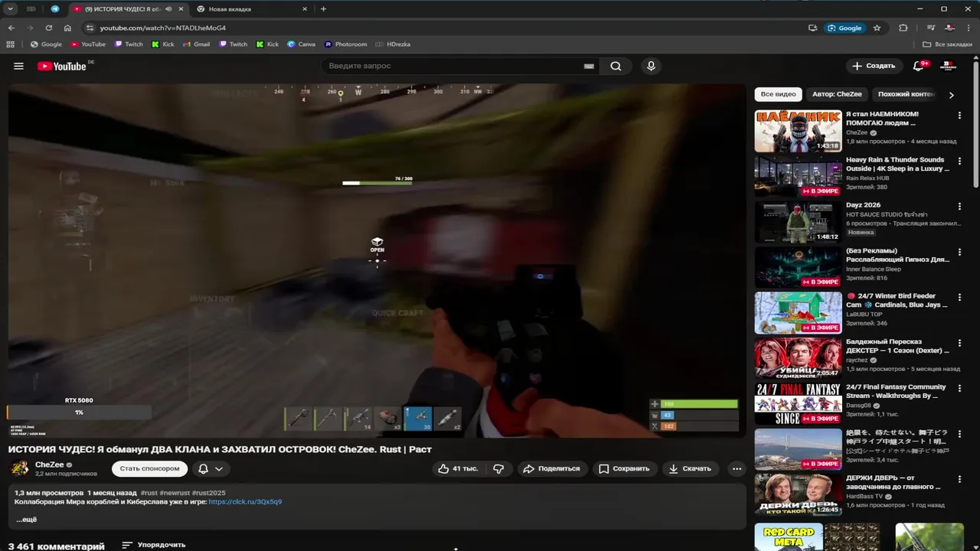Open the YouTube guide hamburger menu
The width and height of the screenshot is (980, 551).
[18, 66]
